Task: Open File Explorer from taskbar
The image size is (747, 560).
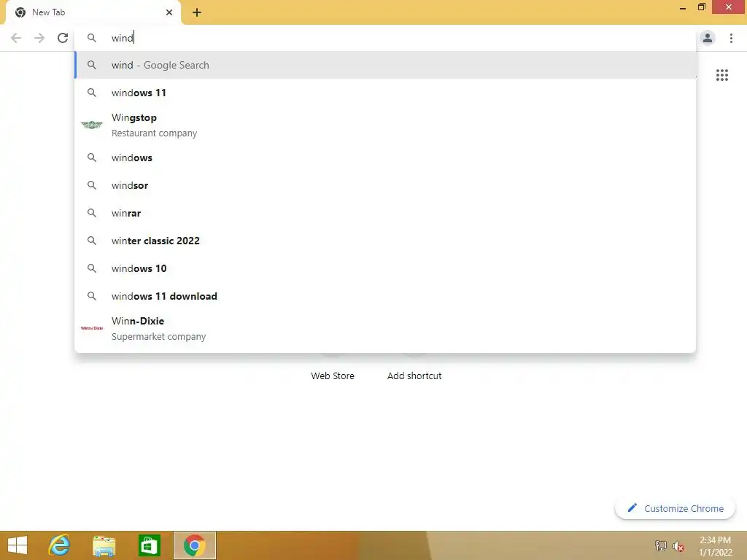Action: coord(104,545)
